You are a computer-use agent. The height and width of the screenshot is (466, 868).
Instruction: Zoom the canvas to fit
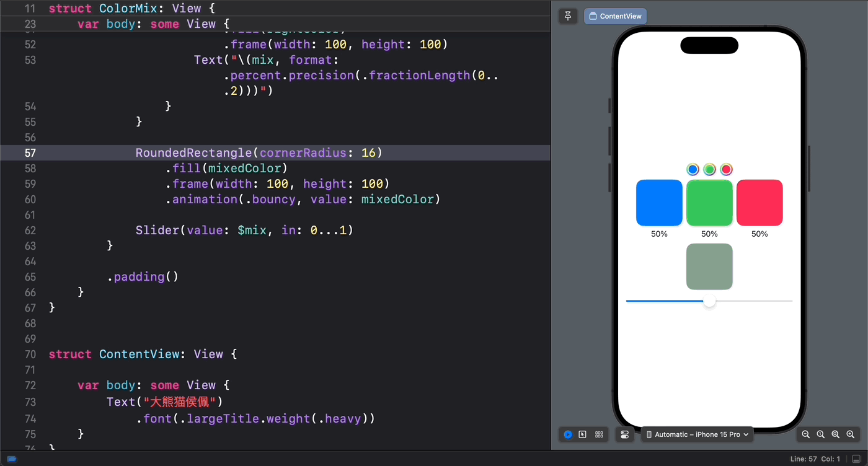click(835, 434)
